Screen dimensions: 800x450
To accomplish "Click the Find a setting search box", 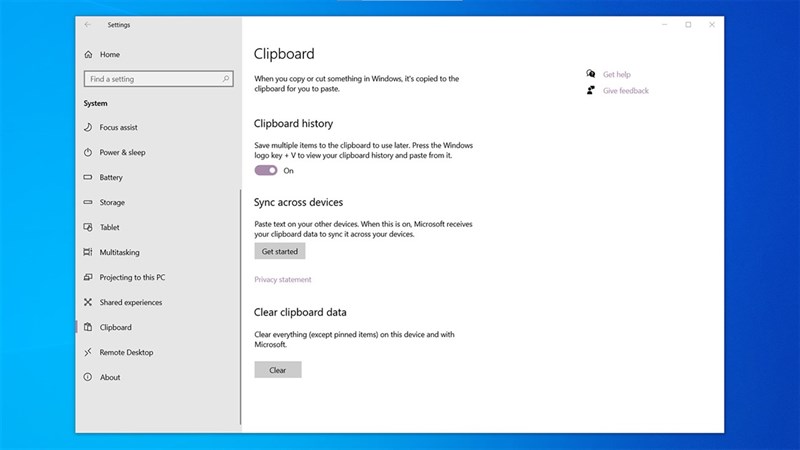I will (158, 79).
